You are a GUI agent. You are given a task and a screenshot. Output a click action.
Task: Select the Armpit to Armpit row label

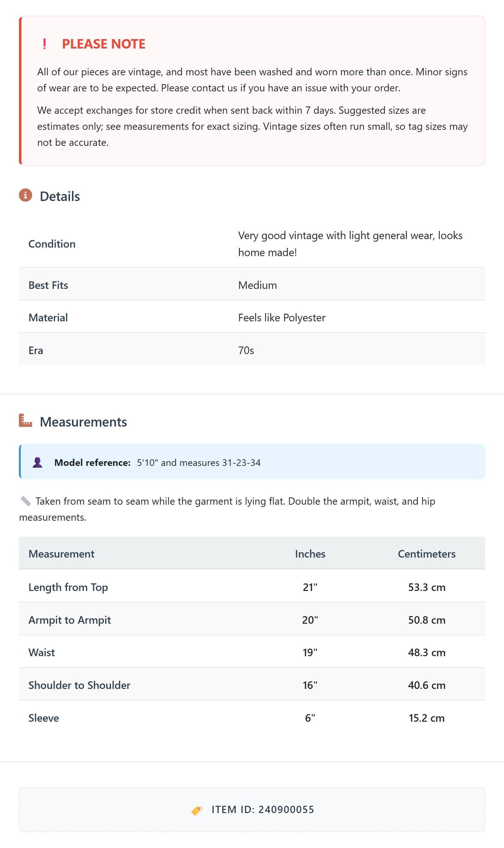70,620
